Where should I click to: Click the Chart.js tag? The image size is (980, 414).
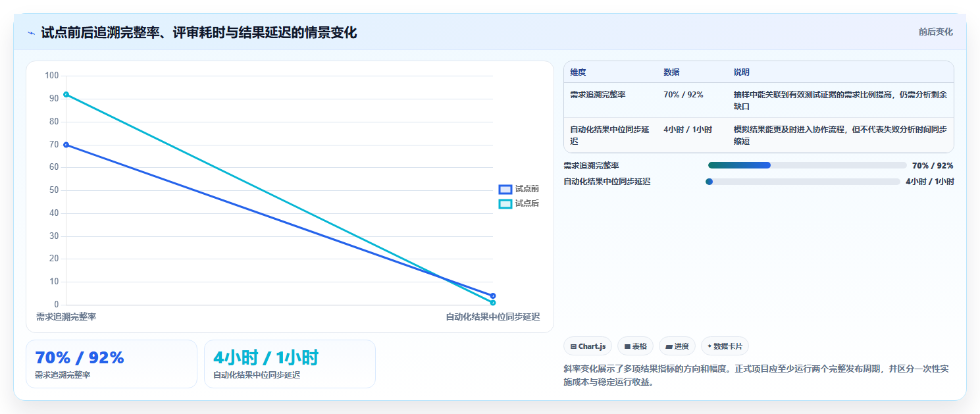(588, 346)
